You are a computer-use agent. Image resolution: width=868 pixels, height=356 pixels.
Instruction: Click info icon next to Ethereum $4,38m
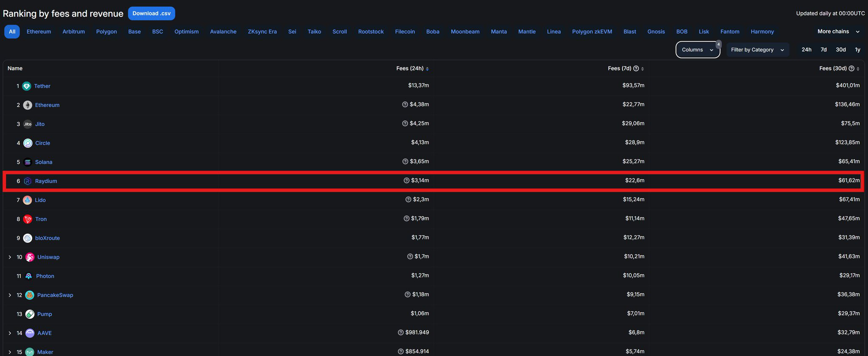click(x=405, y=104)
